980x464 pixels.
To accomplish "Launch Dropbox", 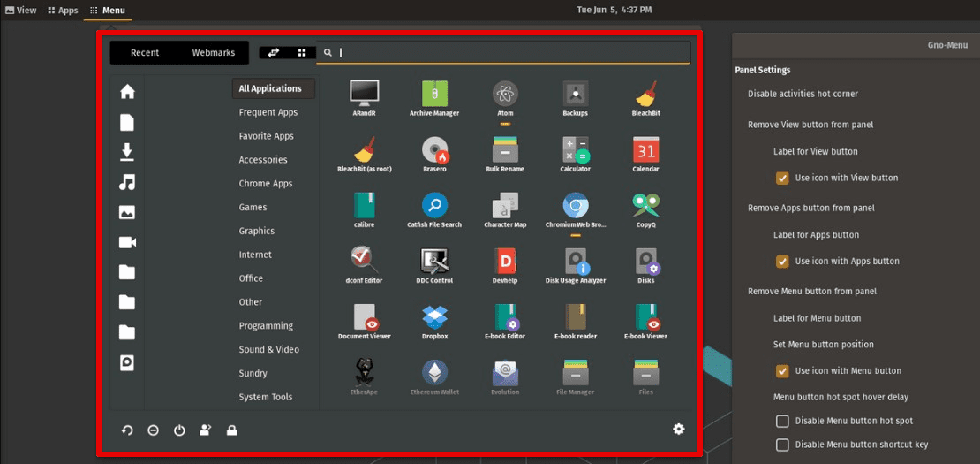I will tap(434, 322).
